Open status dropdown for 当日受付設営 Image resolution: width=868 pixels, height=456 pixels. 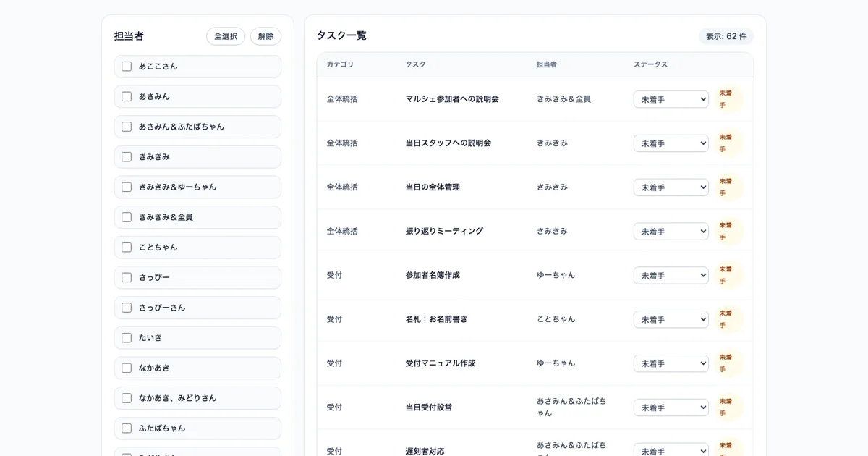671,407
